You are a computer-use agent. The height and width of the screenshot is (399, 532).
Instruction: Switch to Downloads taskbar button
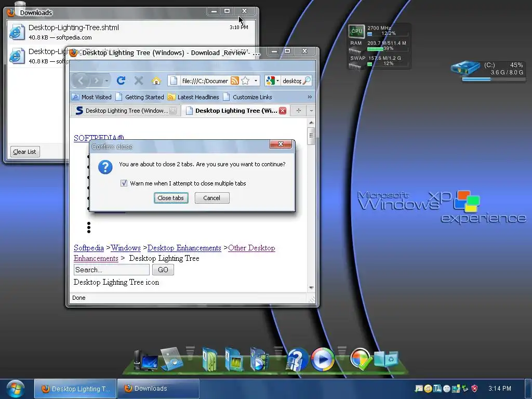pos(158,389)
